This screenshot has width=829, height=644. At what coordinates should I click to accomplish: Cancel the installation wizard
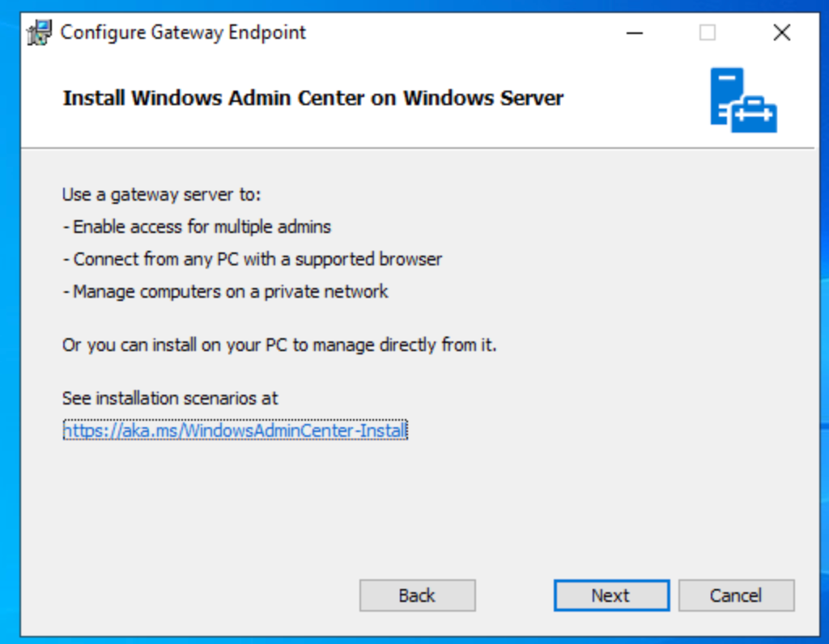736,595
